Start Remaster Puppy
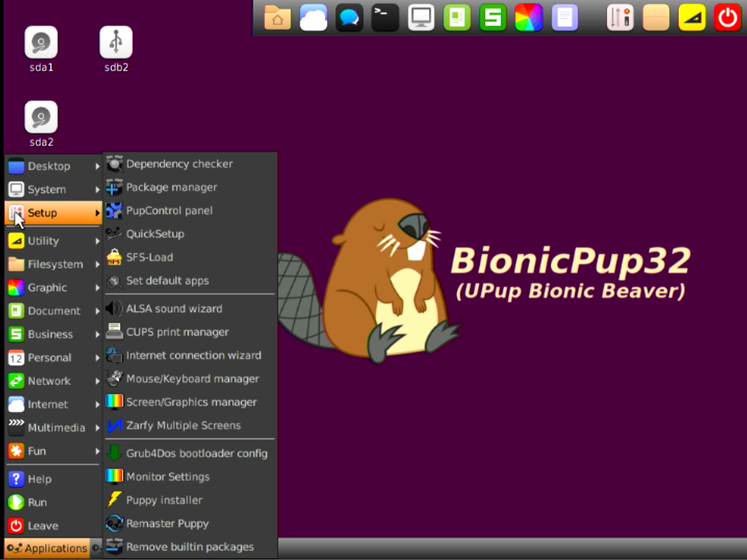 (167, 524)
